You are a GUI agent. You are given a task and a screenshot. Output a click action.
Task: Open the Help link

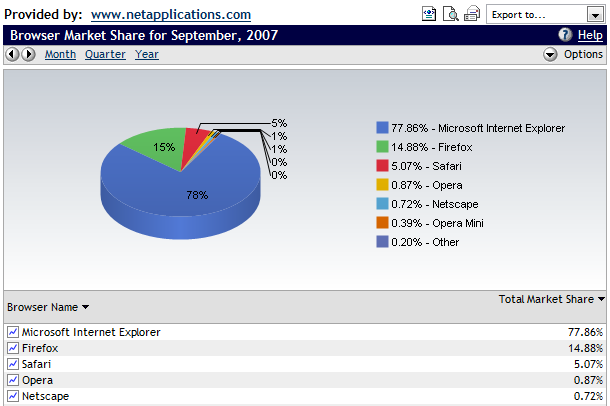(x=590, y=35)
